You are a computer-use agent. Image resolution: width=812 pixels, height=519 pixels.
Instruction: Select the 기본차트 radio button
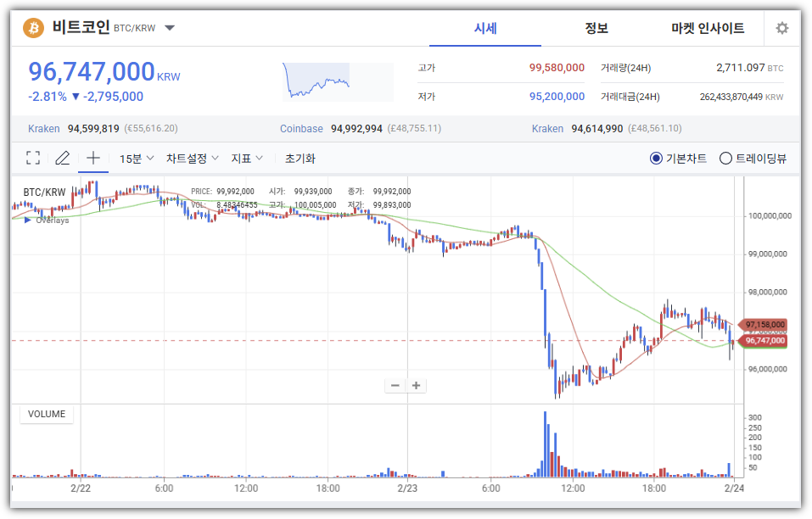(655, 158)
